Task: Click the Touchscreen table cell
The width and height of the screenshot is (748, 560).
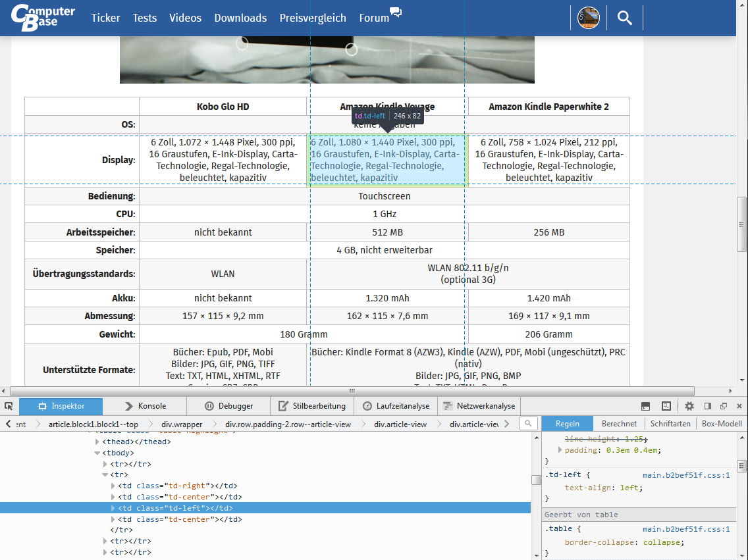Action: (385, 196)
